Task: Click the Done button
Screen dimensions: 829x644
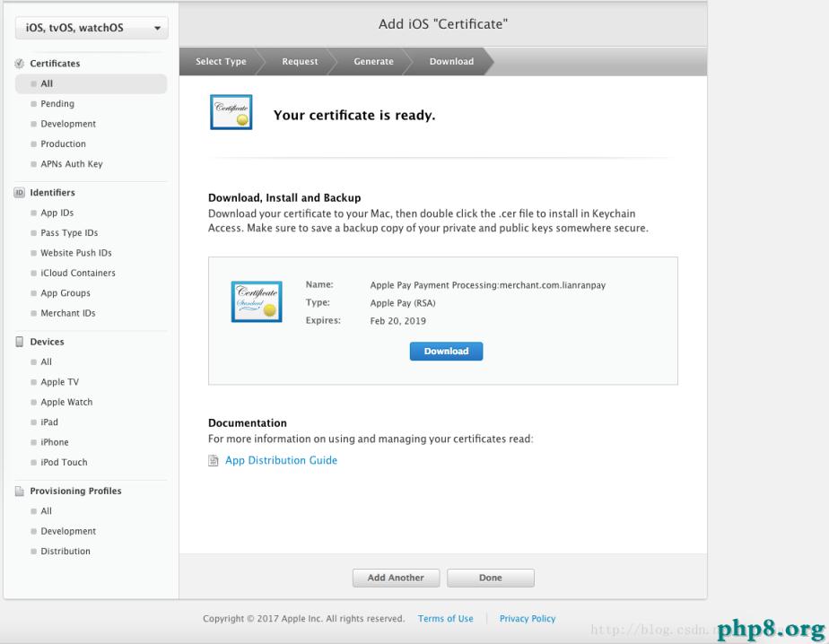Action: tap(490, 579)
